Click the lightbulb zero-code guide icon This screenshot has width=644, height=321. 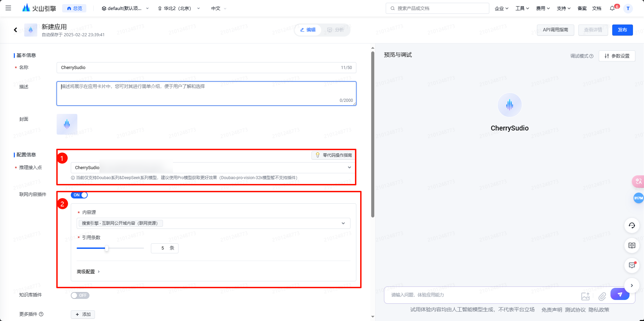(x=318, y=155)
